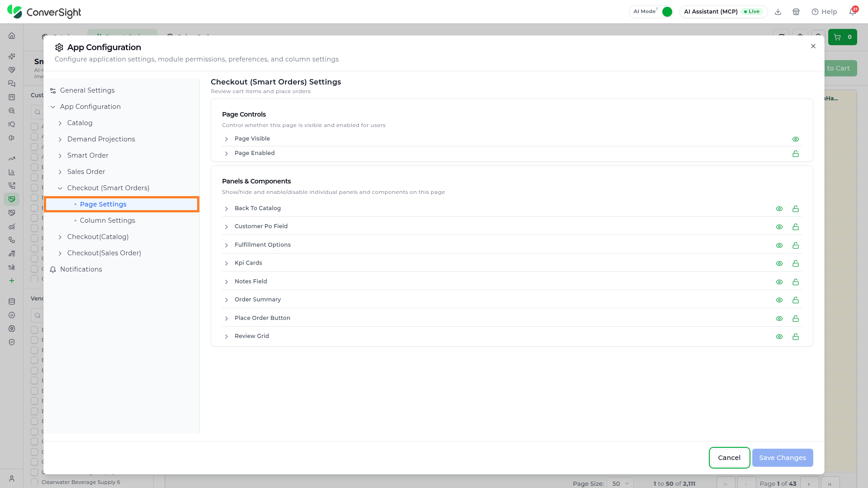Hide the Back To Catalog component
The height and width of the screenshot is (488, 868).
point(779,209)
